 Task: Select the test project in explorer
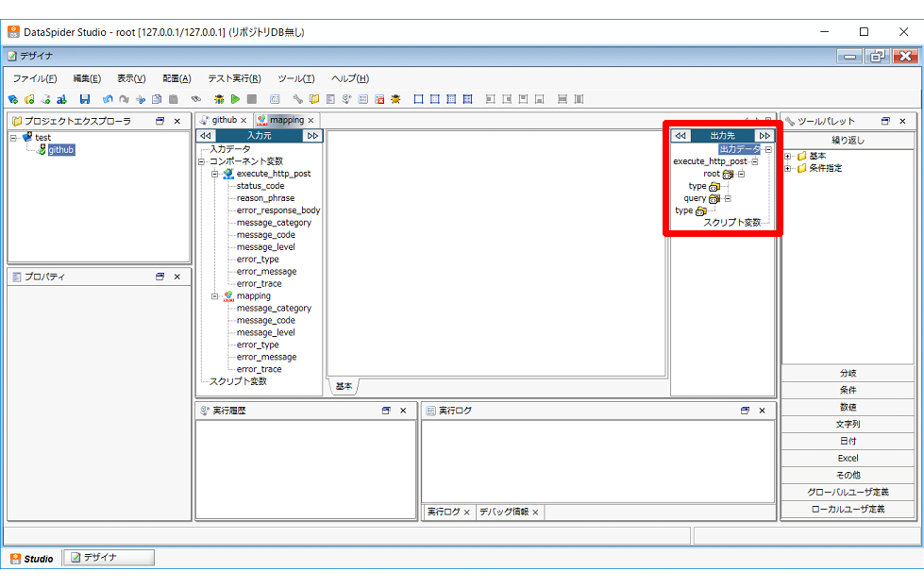42,138
